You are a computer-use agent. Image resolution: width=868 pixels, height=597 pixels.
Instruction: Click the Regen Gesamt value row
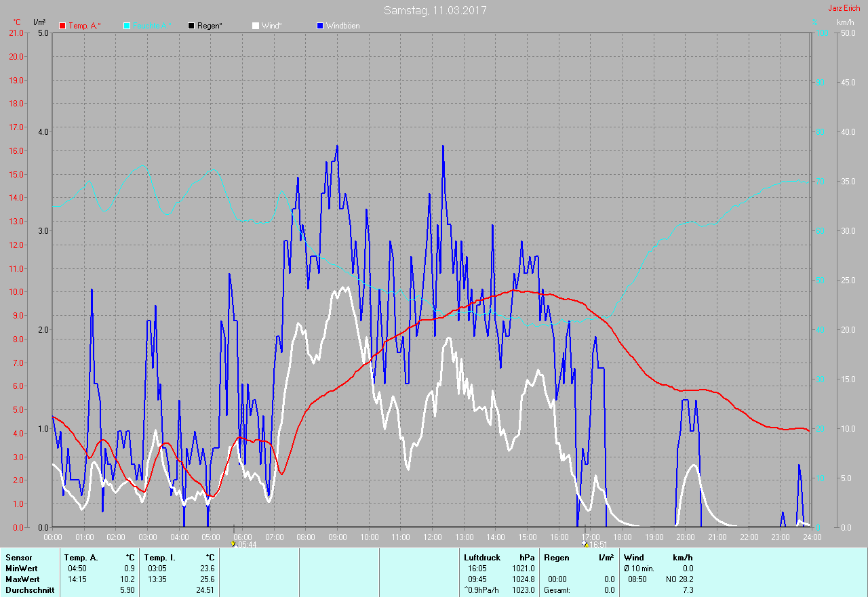point(579,590)
